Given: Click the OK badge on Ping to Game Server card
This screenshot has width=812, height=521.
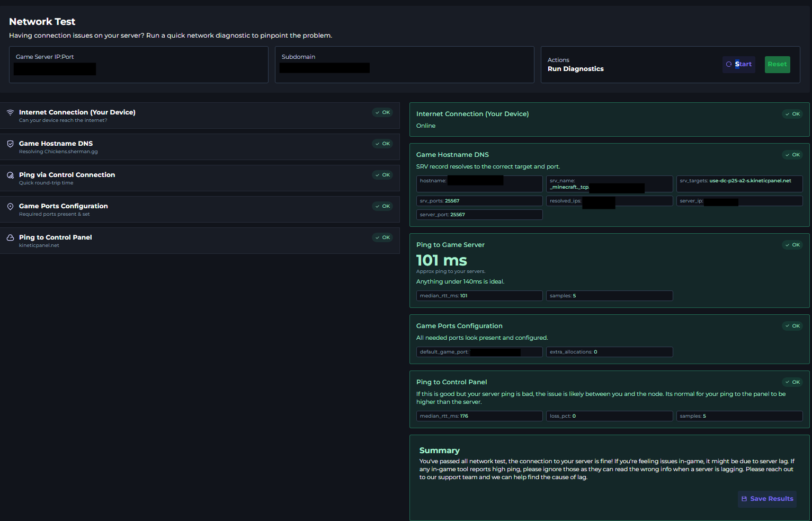Looking at the screenshot, I should (792, 245).
